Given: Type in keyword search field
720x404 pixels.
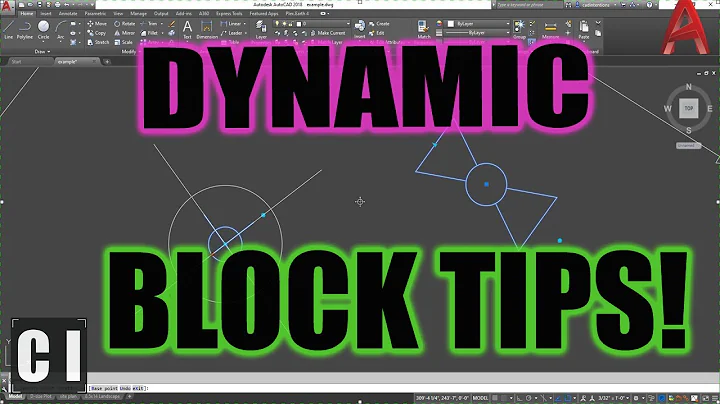Looking at the screenshot, I should tap(528, 5).
